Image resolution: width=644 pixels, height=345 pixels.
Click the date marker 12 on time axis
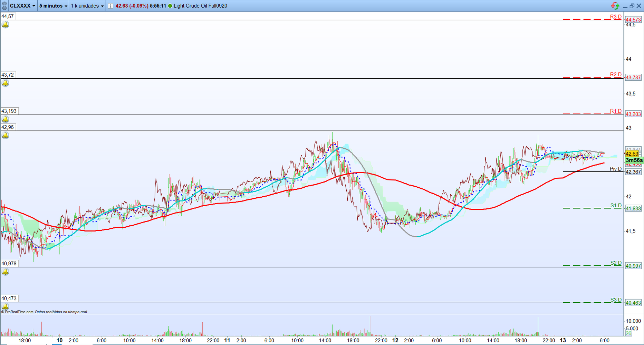click(395, 341)
